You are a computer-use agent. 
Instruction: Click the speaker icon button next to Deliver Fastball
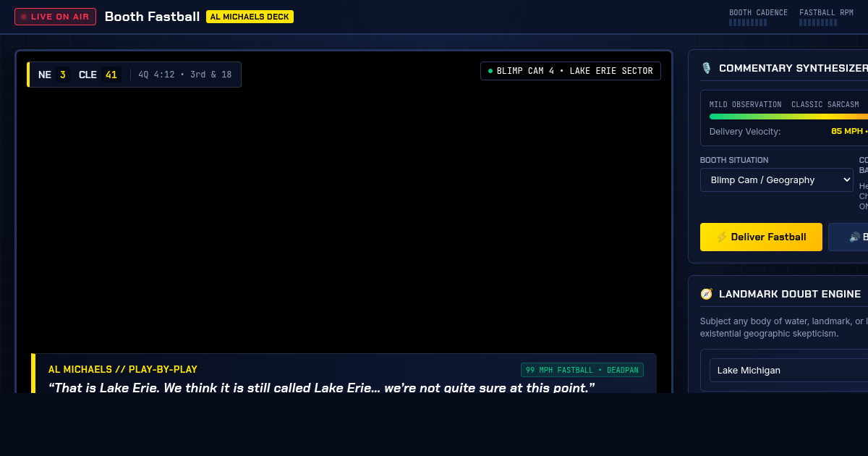point(848,237)
